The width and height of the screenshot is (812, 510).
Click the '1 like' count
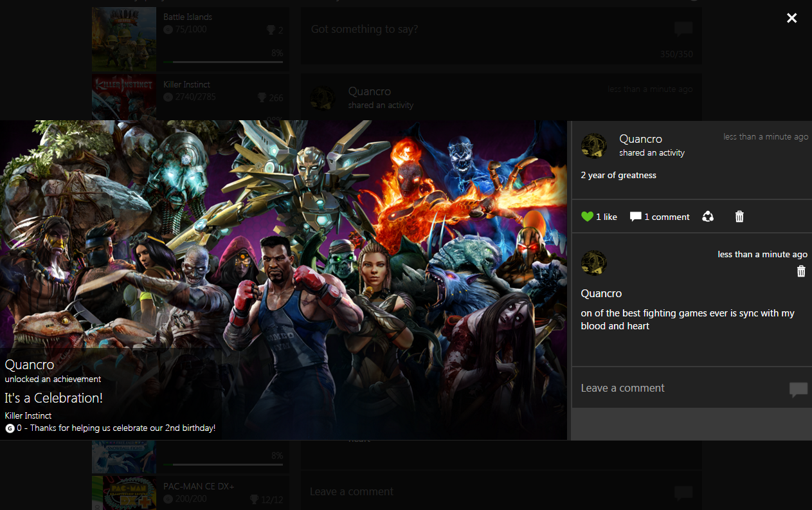pos(606,217)
